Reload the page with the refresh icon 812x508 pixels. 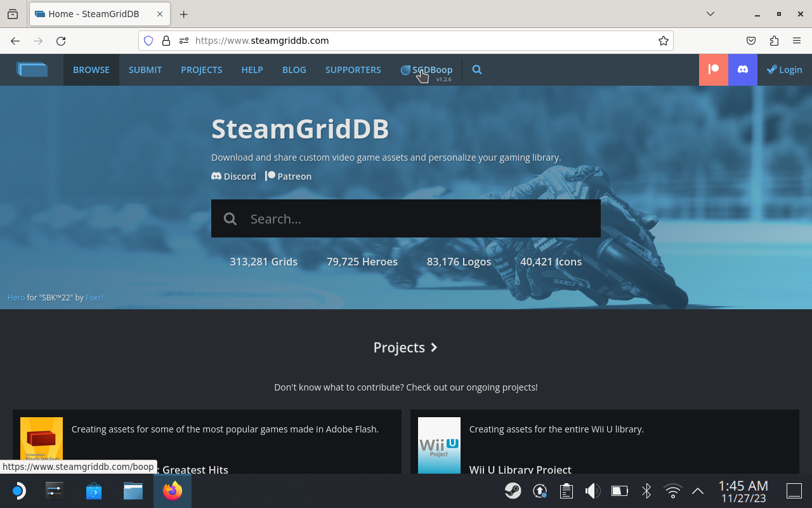coord(61,41)
